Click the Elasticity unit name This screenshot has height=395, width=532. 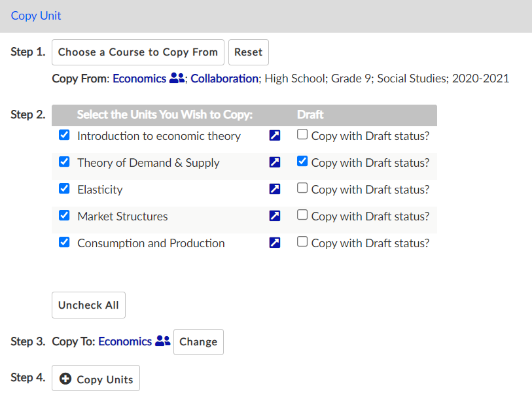tap(100, 190)
